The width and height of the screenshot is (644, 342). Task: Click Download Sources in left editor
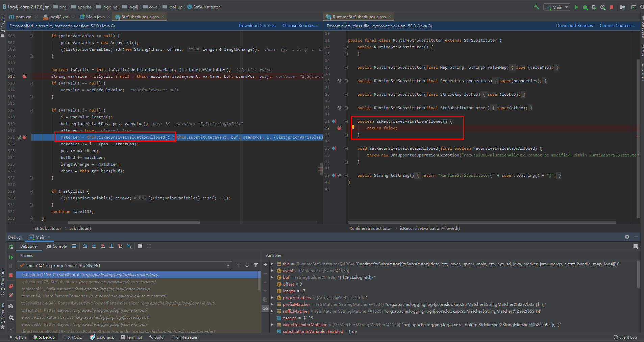click(x=257, y=26)
